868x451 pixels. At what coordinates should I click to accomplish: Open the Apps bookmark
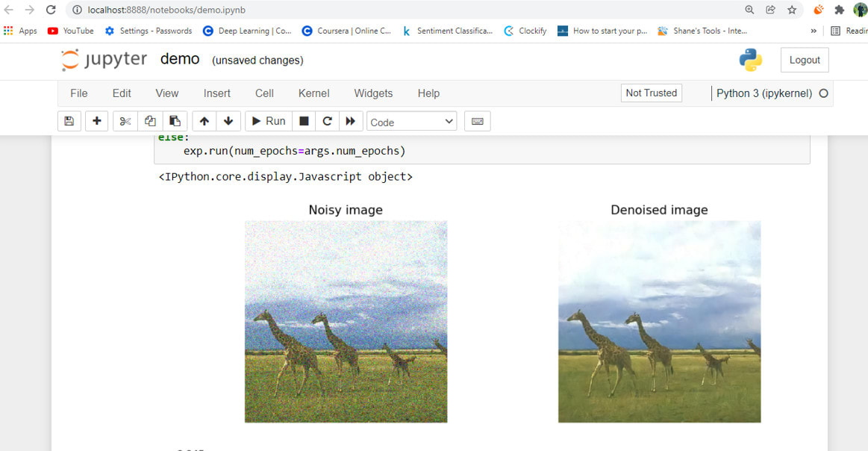pyautogui.click(x=20, y=31)
